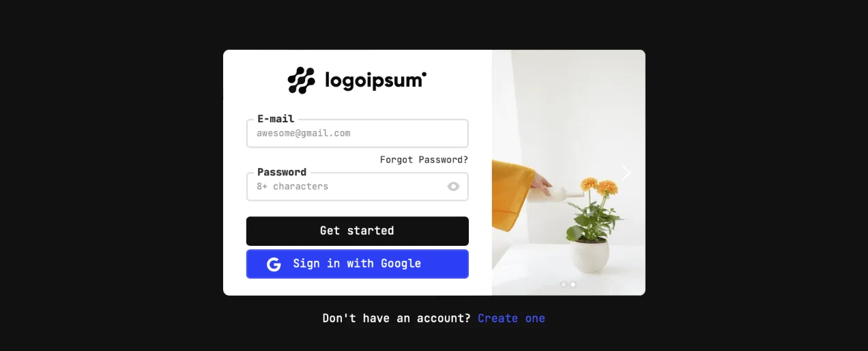
Task: Click the Sign in with Google button
Action: pos(357,264)
